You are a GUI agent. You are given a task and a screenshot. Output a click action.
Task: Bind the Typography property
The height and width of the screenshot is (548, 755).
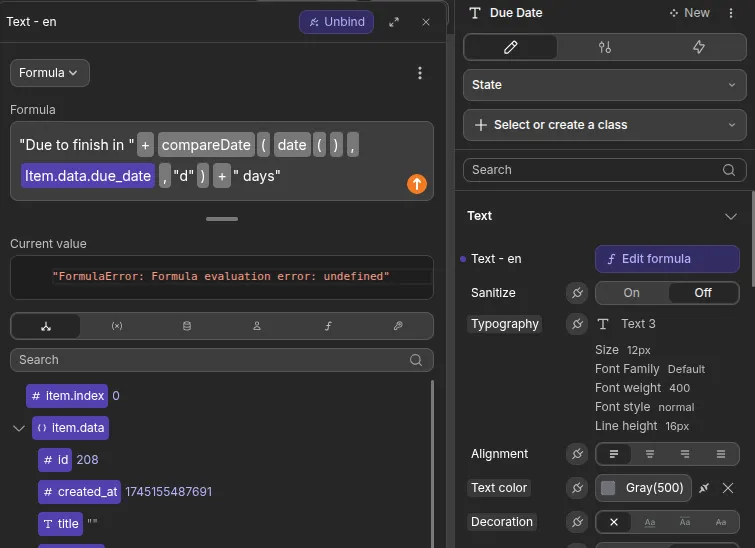pyautogui.click(x=577, y=324)
